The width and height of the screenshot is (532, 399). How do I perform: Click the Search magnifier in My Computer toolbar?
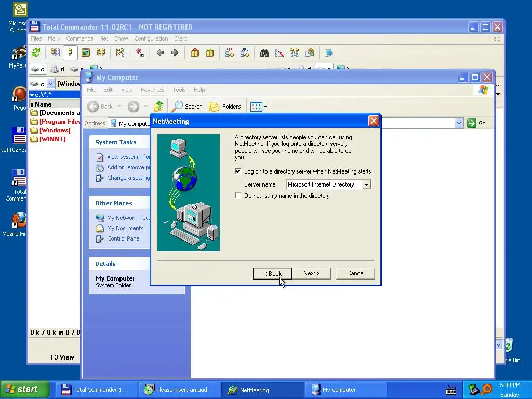click(x=187, y=107)
